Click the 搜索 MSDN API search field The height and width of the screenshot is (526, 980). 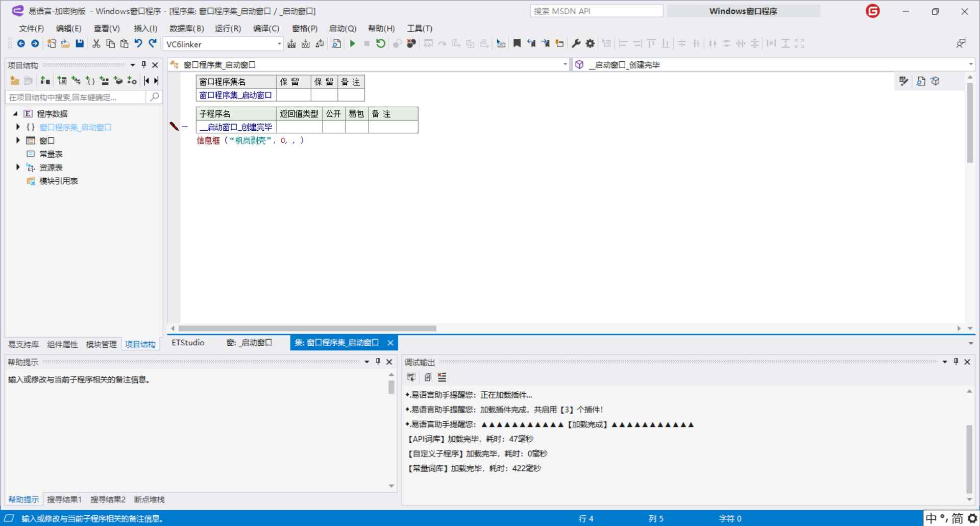coord(596,11)
